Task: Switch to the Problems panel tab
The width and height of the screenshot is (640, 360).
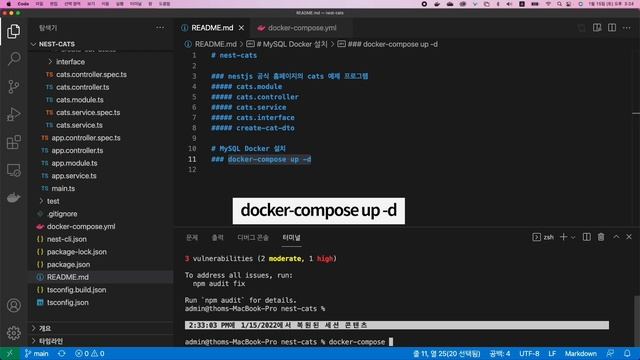Action: [192, 238]
